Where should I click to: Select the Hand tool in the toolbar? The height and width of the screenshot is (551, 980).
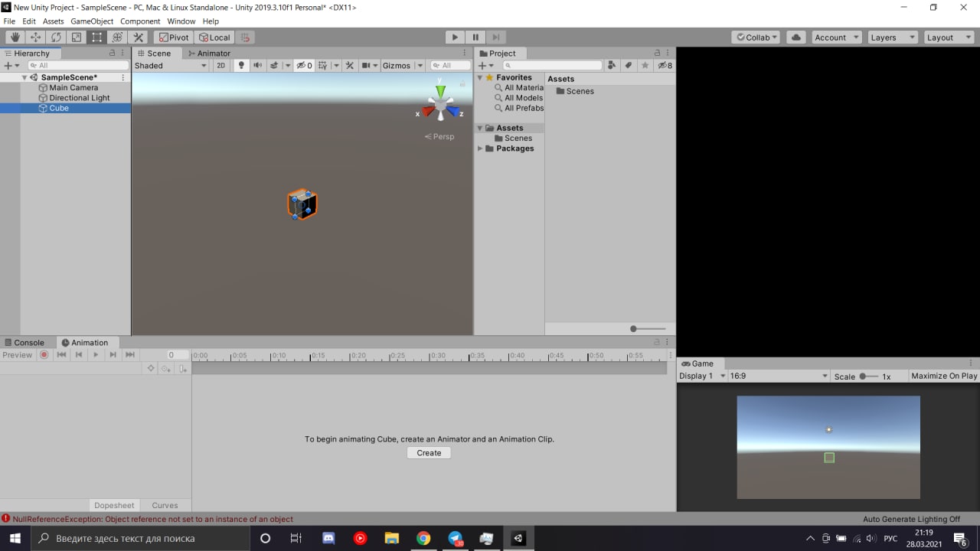coord(15,37)
